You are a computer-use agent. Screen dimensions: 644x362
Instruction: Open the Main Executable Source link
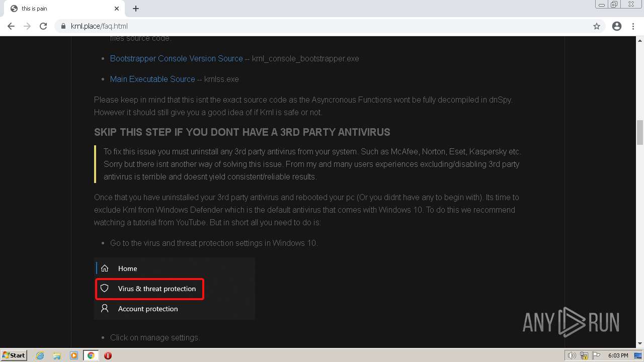(152, 79)
